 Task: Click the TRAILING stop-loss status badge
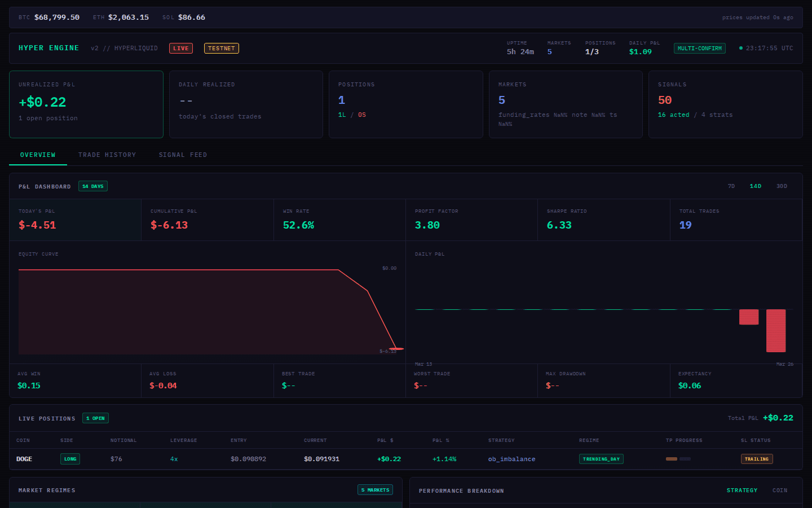pos(757,459)
